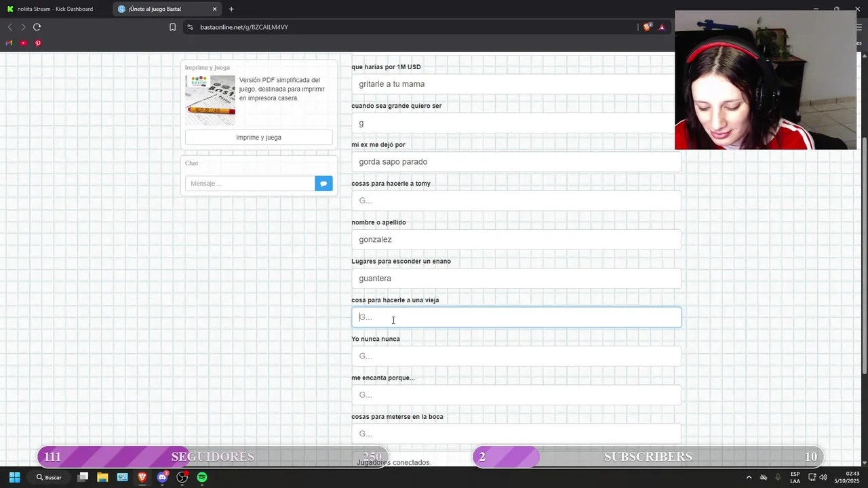The image size is (868, 488).
Task: Click the webcam overlay video
Action: point(766,80)
